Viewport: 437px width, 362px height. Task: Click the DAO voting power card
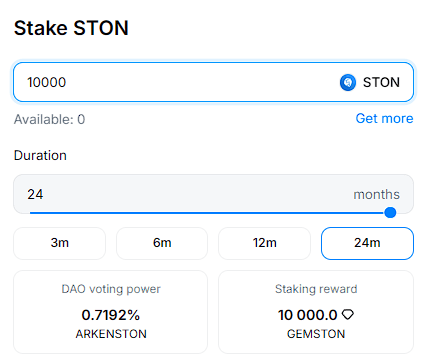(111, 312)
